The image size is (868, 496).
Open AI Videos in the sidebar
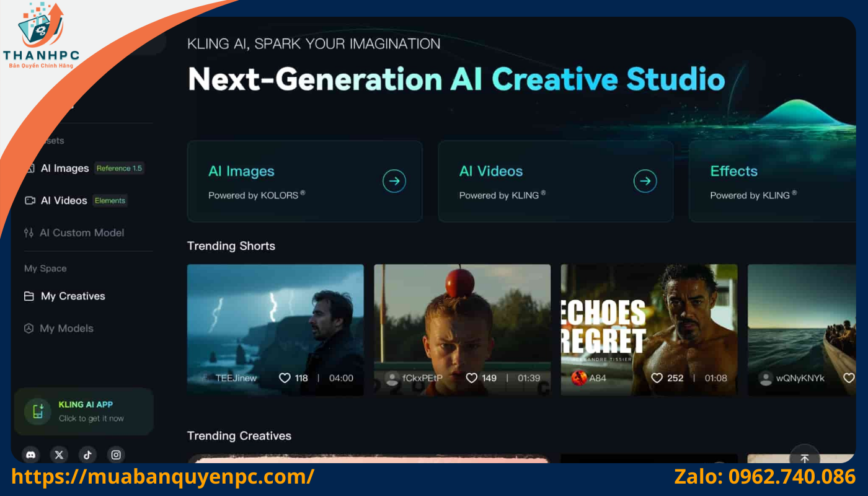click(x=63, y=200)
